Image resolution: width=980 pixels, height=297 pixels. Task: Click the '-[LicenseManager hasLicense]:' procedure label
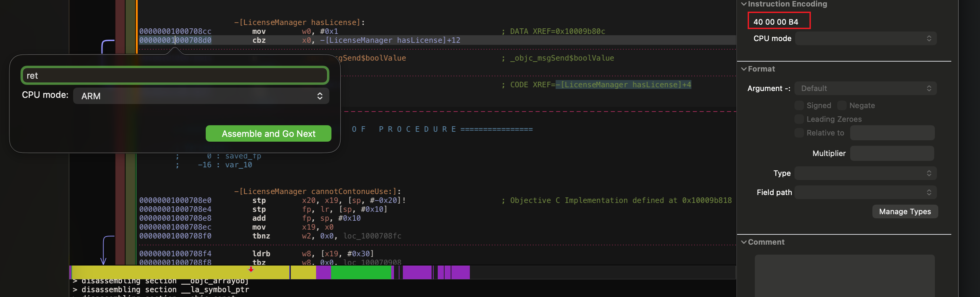point(299,23)
